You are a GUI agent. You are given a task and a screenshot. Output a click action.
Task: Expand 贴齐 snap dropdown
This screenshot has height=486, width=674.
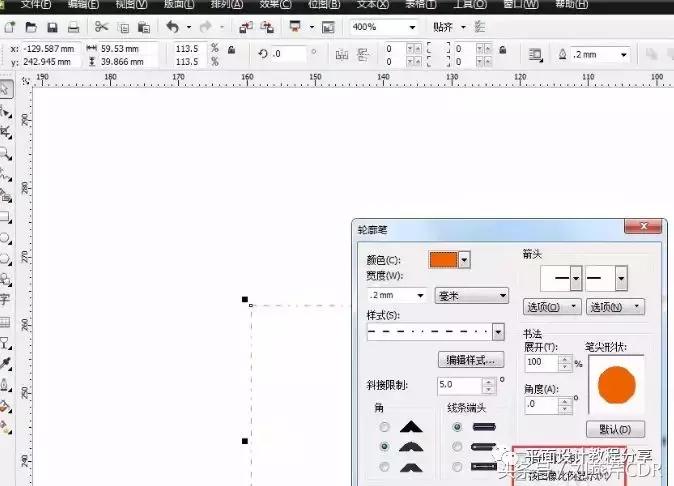(x=463, y=27)
